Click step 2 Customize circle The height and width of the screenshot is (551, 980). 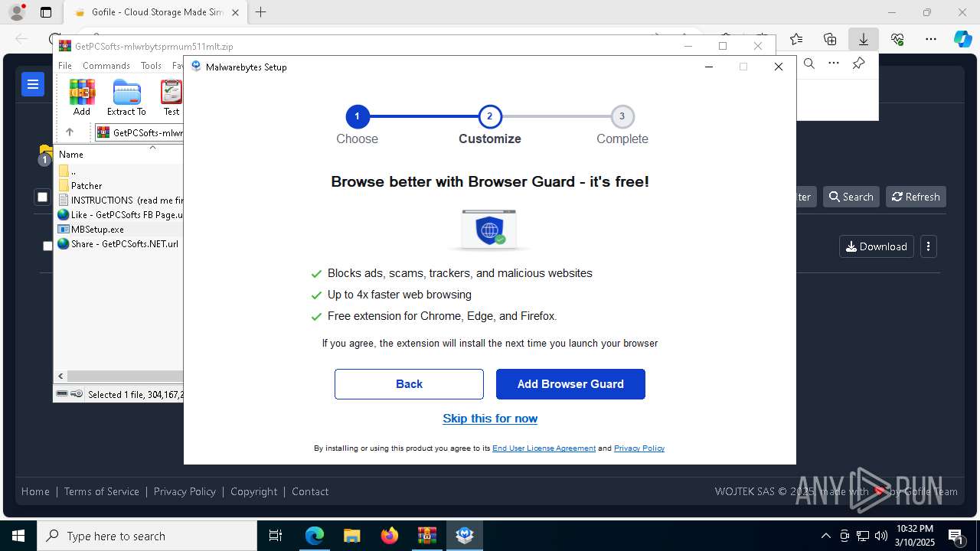490,117
